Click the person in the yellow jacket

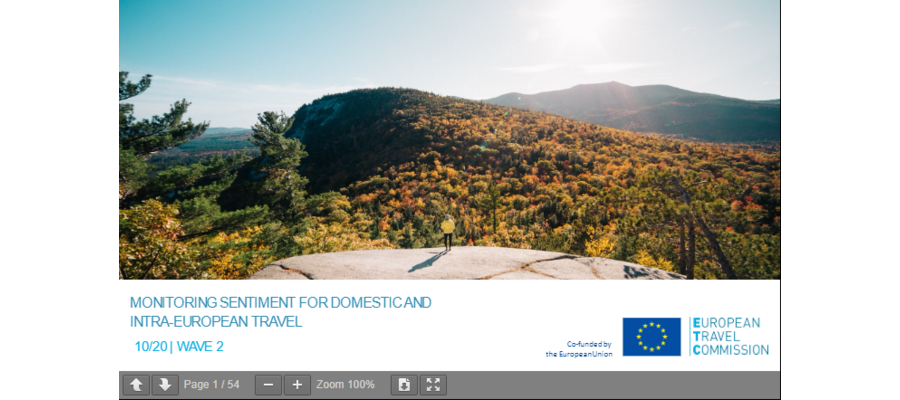448,232
